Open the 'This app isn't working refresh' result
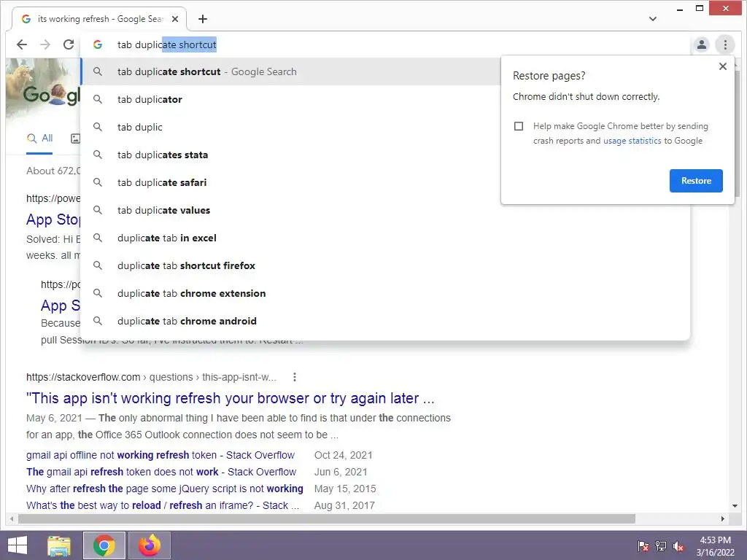This screenshot has height=560, width=747. (230, 398)
